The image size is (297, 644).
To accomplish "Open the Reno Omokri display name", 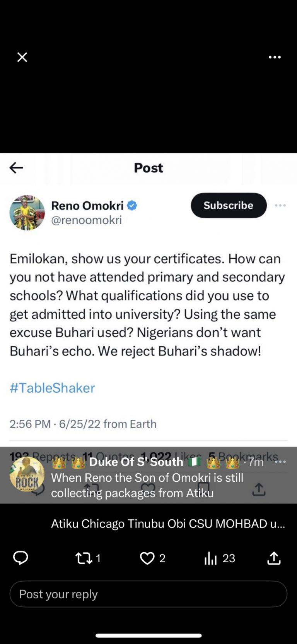I will [x=87, y=205].
